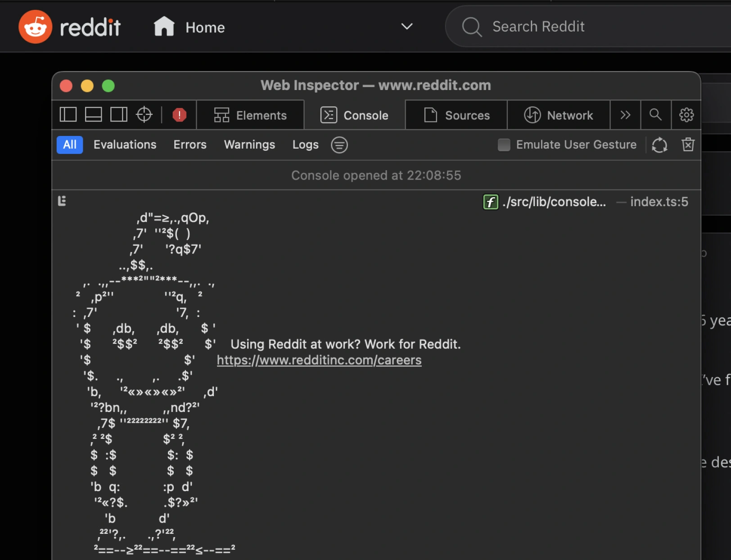This screenshot has height=560, width=731.
Task: Open the redditinc.com careers link
Action: point(319,360)
